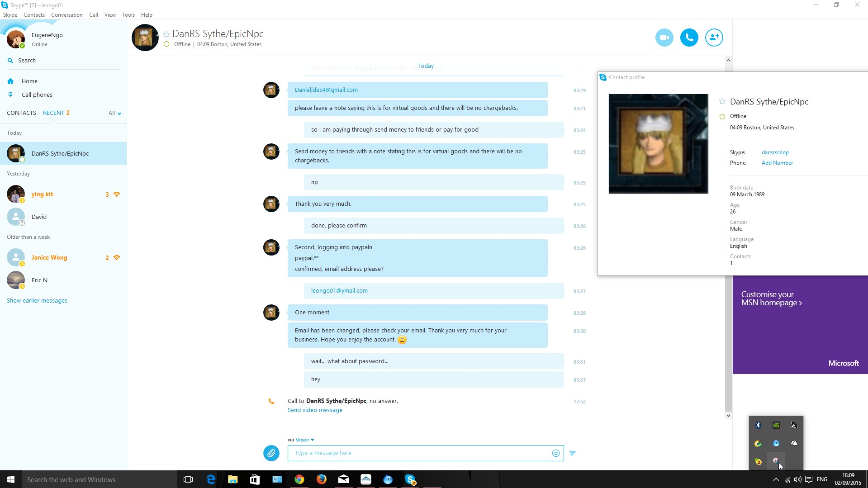Open Call phones dial pad
The height and width of the screenshot is (488, 868).
pos(10,95)
